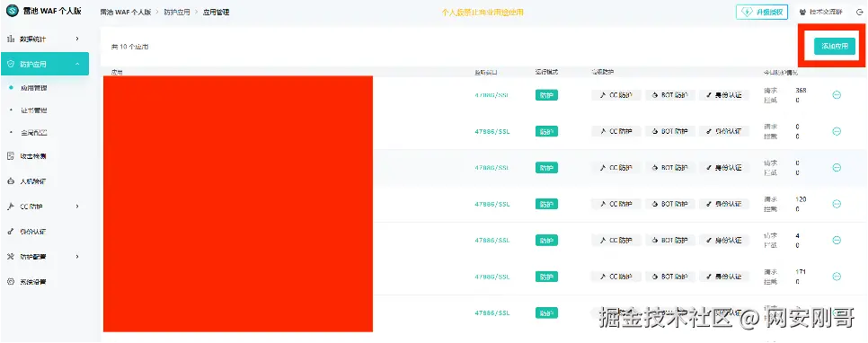Image resolution: width=868 pixels, height=343 pixels.
Task: Click BOT 防护 in the 4-request row
Action: coord(669,240)
